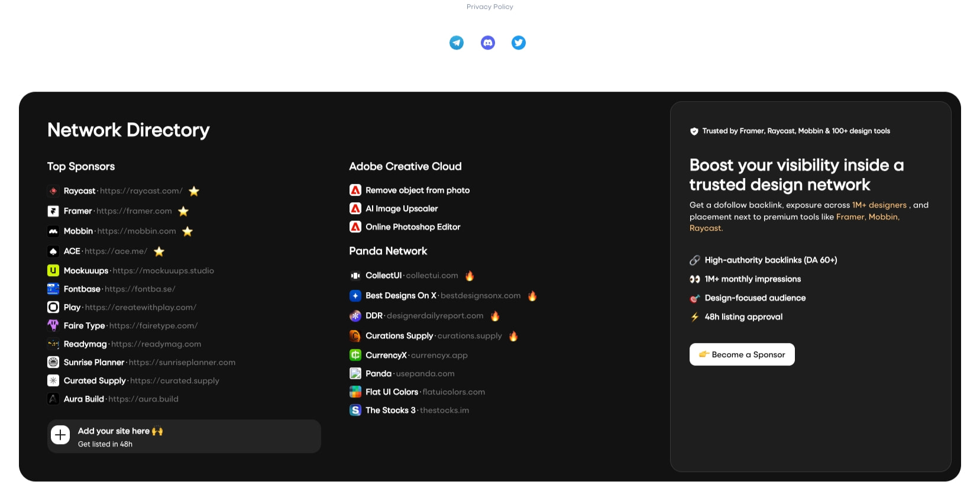Open the Faire Type link
Viewport: 980px width, 498px height.
(x=131, y=325)
